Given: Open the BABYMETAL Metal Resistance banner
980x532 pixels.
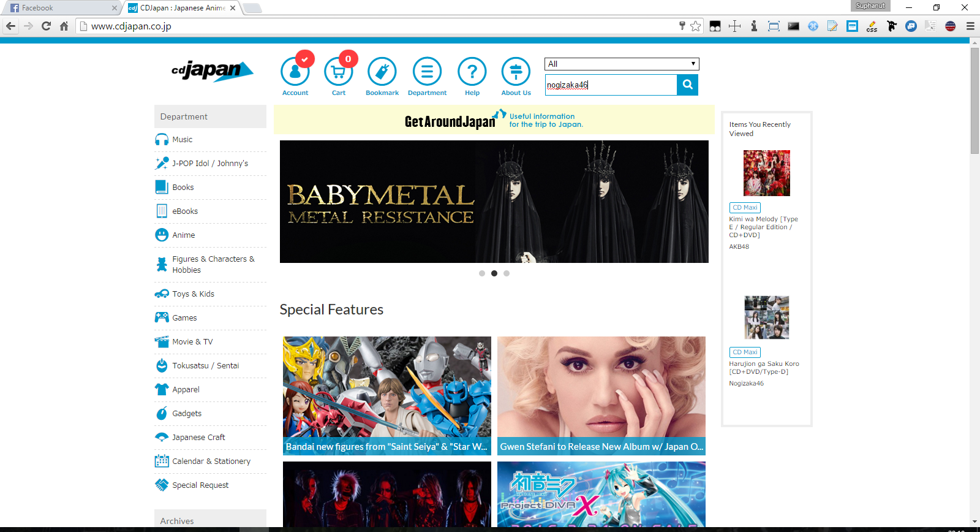Looking at the screenshot, I should coord(494,202).
